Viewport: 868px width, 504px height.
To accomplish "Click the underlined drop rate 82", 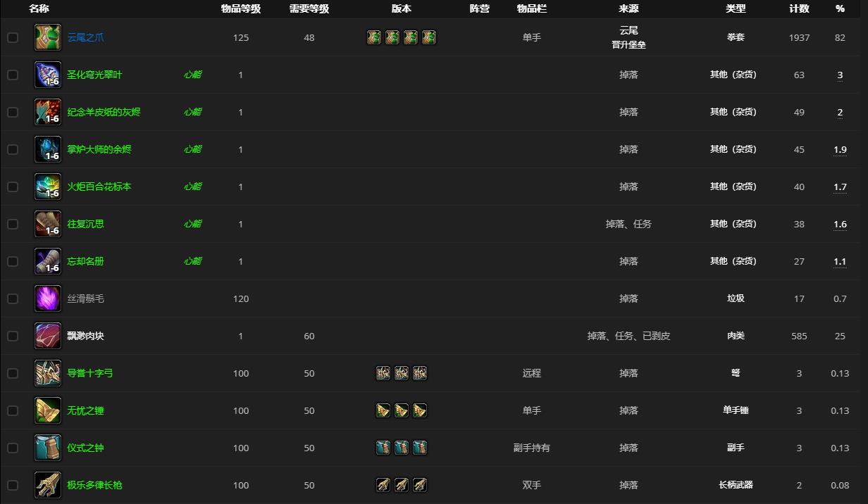I will [x=840, y=37].
